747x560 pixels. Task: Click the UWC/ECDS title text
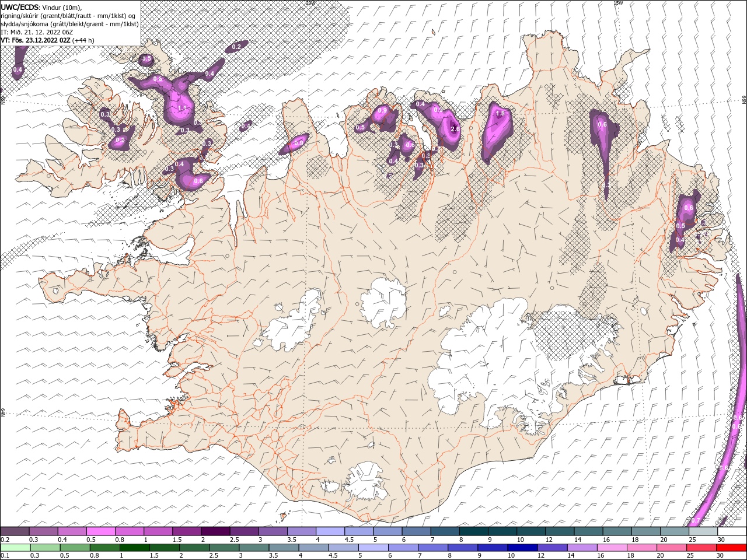(x=19, y=6)
